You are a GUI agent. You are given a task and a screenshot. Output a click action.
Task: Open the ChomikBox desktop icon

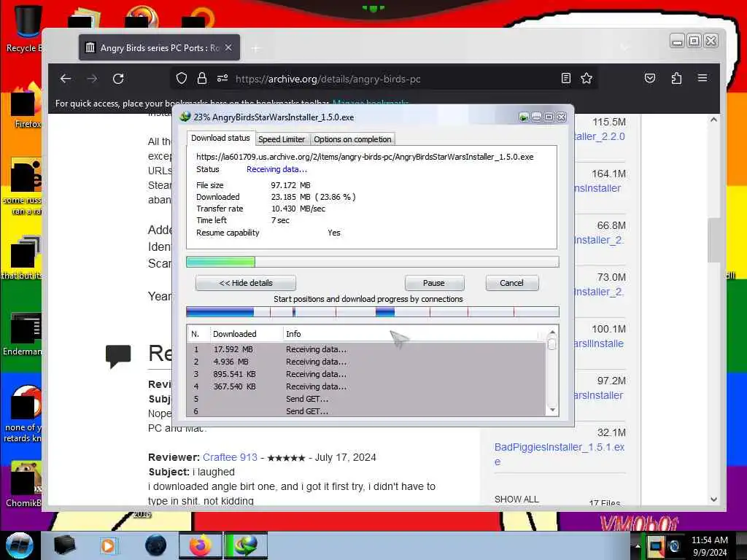click(x=25, y=484)
